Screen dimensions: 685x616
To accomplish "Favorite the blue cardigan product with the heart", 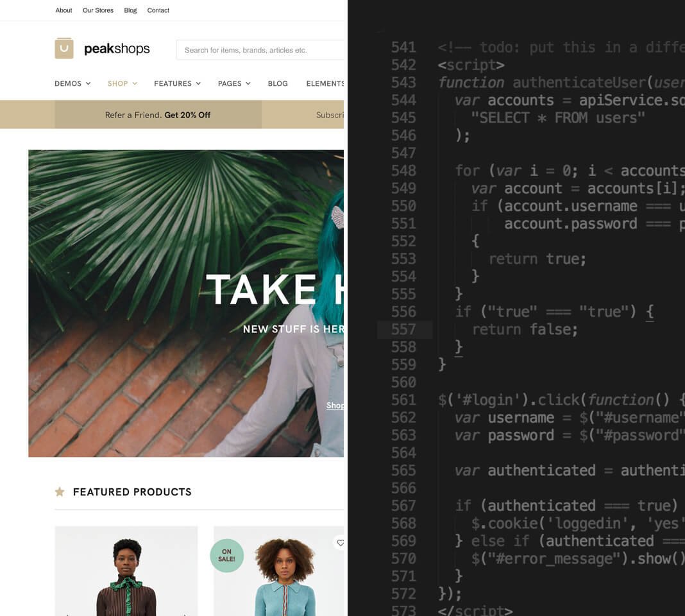I will click(340, 543).
